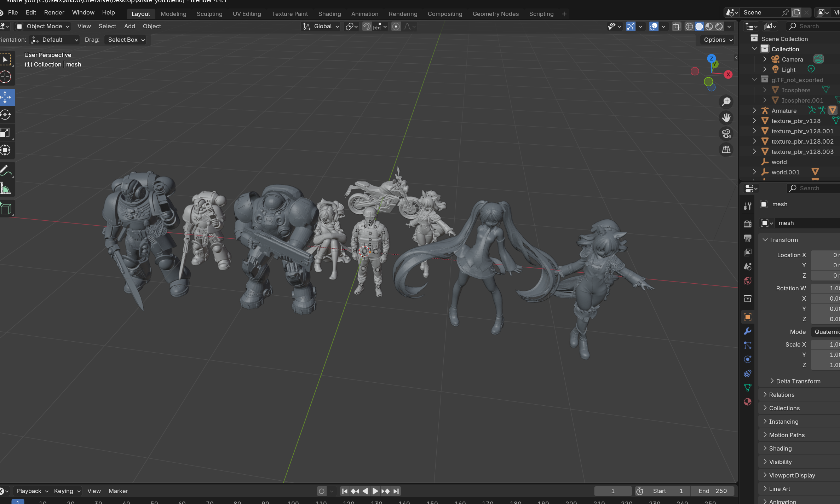Toggle proportional editing
This screenshot has width=840, height=504.
point(396,27)
